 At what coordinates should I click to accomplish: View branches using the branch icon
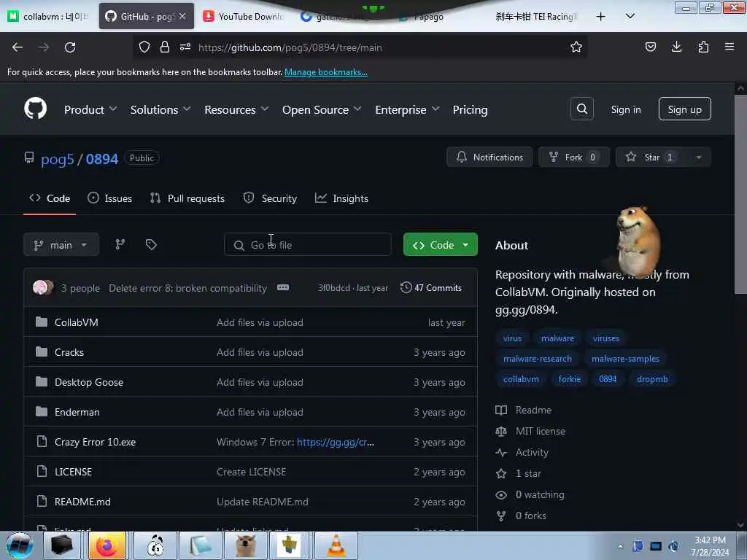pos(120,244)
